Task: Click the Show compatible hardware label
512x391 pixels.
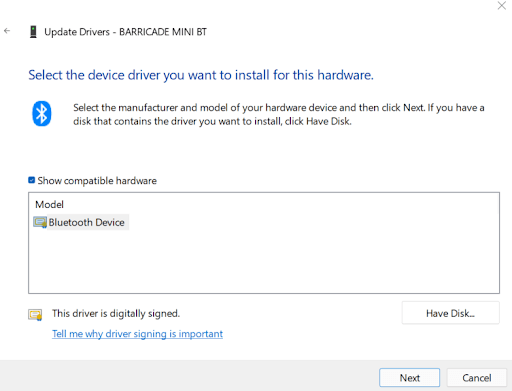Action: [x=97, y=181]
